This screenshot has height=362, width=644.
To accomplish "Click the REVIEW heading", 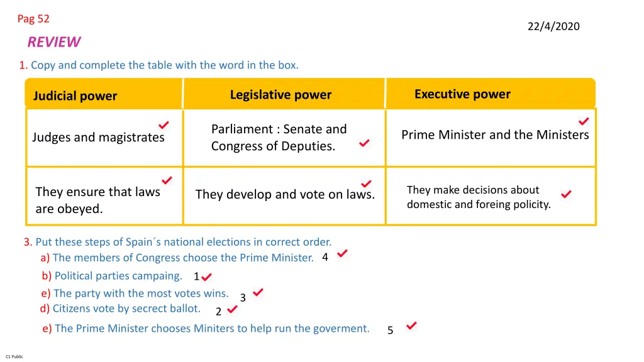I will click(x=54, y=42).
